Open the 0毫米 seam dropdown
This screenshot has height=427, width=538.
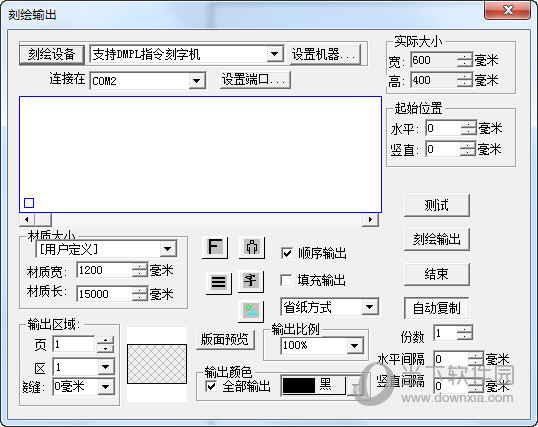(106, 387)
